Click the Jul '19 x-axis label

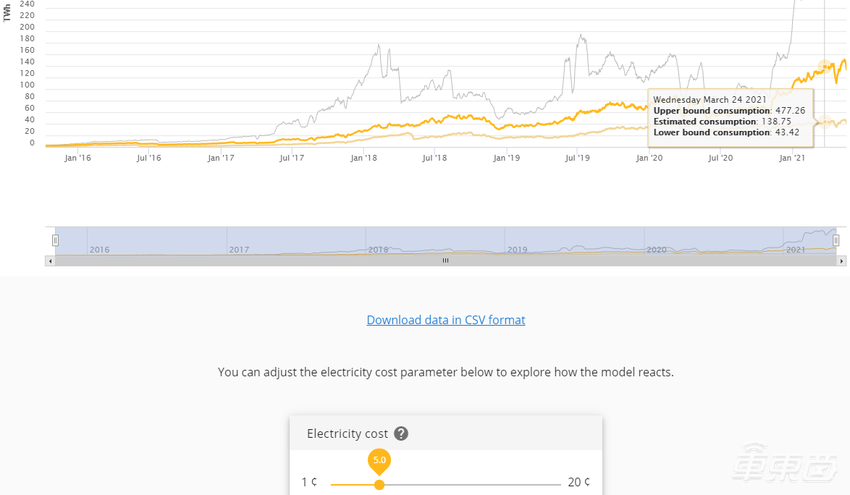tap(578, 158)
